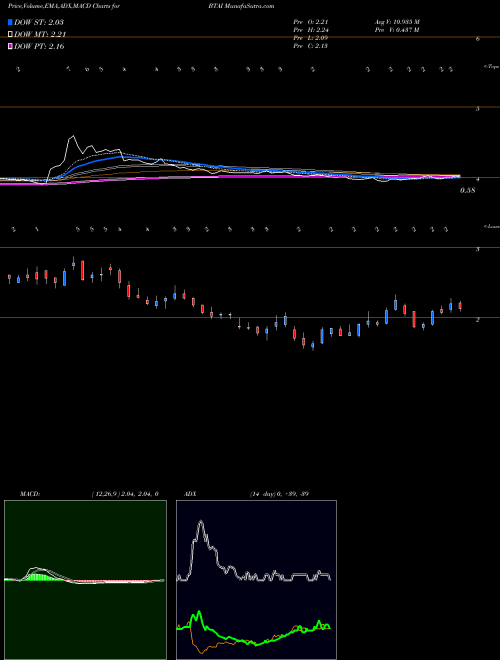Click the 'Price,Volume,EMA,ADX,MACD Charts for' title
This screenshot has width=500, height=660.
pos(64,6)
